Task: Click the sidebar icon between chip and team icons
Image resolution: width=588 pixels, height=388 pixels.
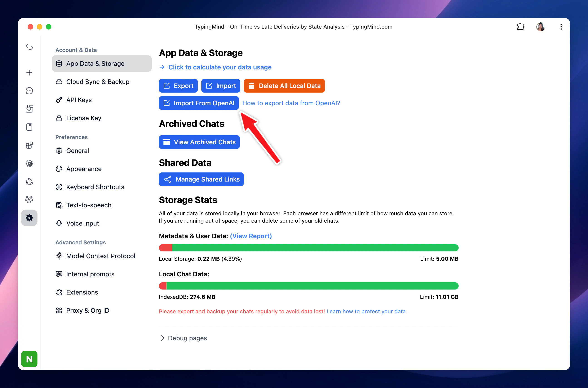Action: pyautogui.click(x=29, y=181)
